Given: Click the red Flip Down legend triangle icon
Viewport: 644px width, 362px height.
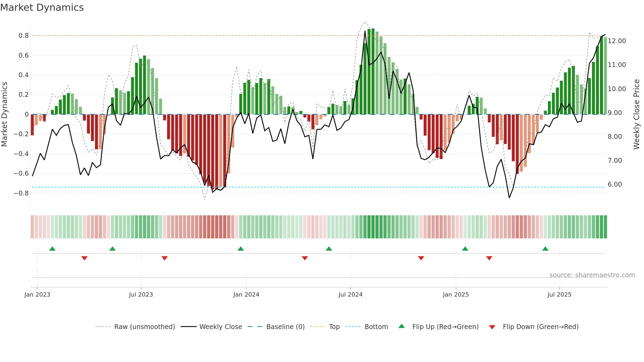Looking at the screenshot, I should [x=492, y=327].
